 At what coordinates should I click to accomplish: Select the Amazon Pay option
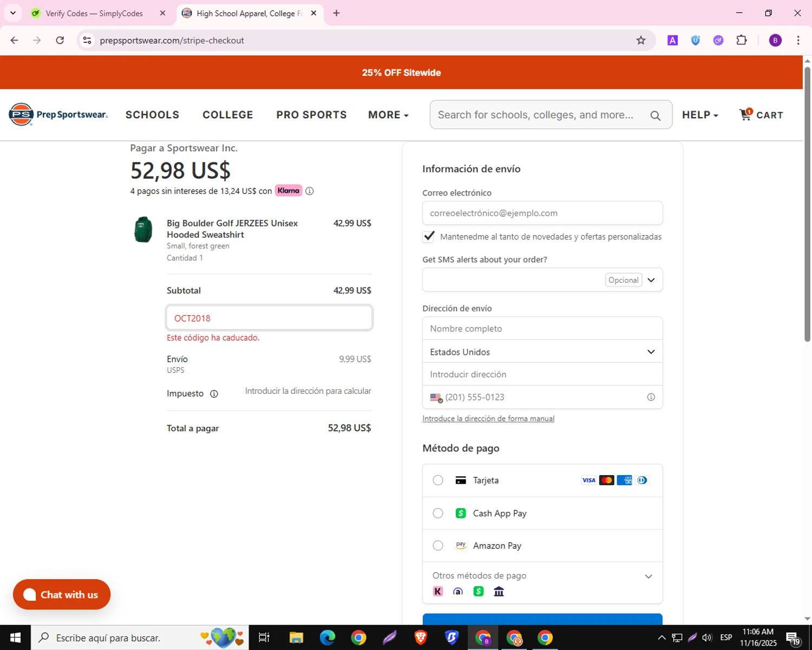[x=438, y=546]
